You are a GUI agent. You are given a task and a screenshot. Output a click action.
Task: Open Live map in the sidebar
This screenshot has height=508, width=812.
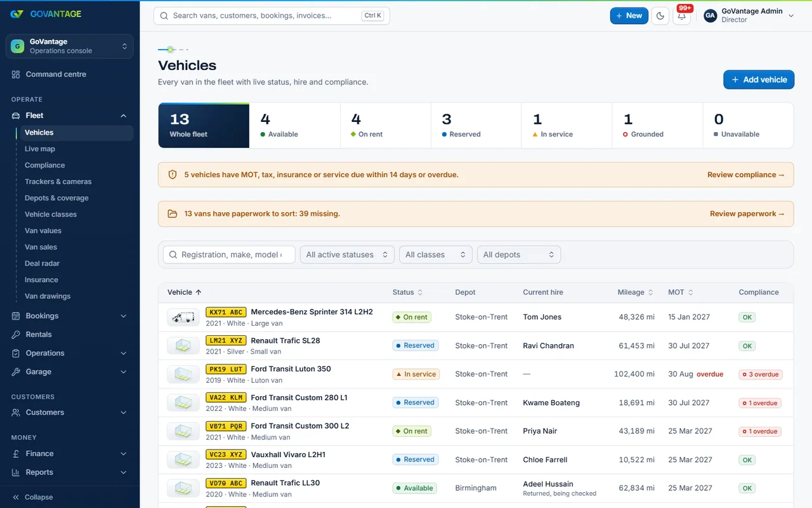click(40, 149)
